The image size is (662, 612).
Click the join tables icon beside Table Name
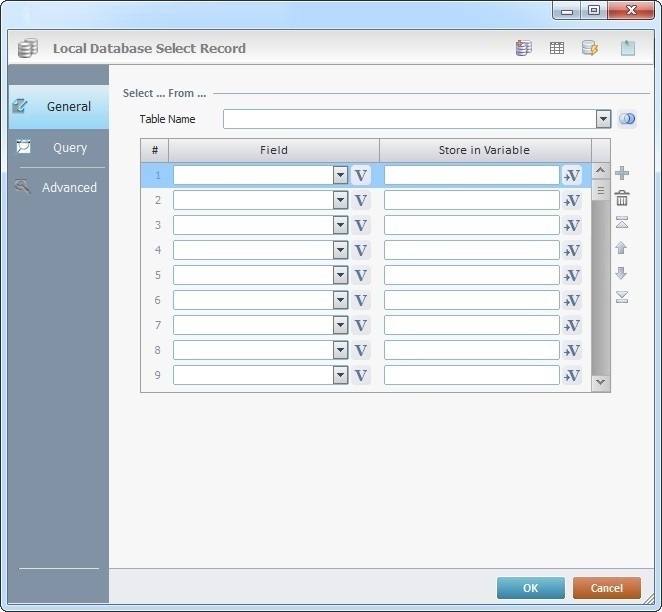pos(627,119)
